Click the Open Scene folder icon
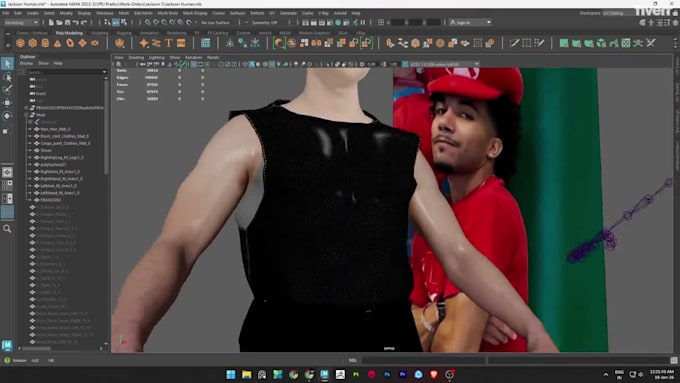The height and width of the screenshot is (383, 680). click(59, 22)
